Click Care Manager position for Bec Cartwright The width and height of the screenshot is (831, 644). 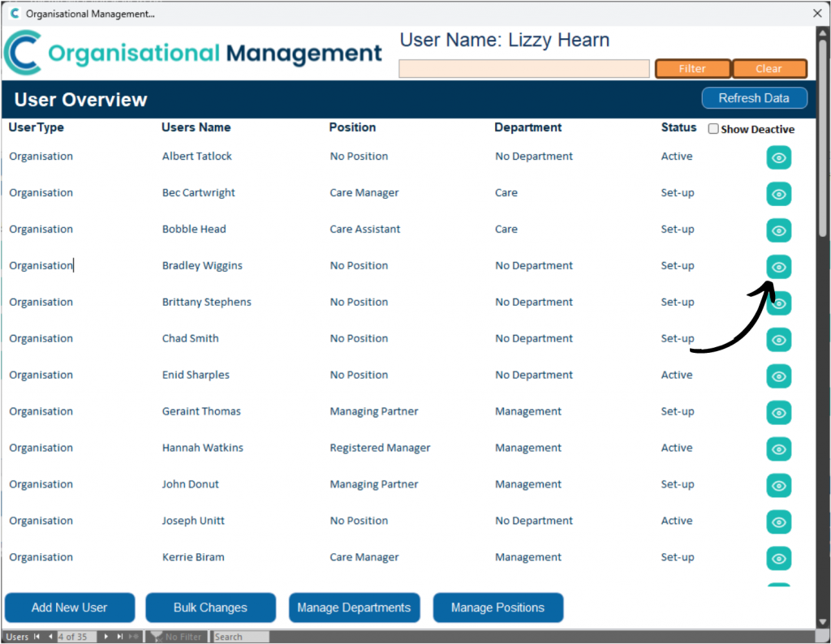coord(364,193)
